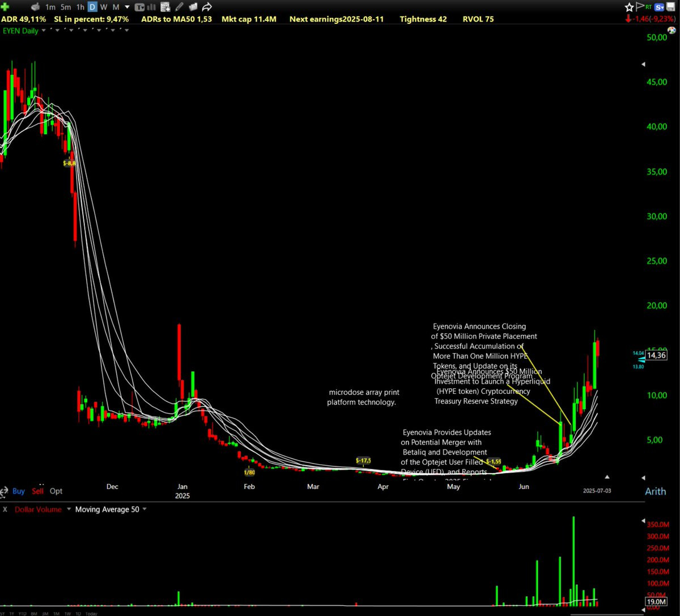
Task: Click the bar chart style icon
Action: pyautogui.click(x=151, y=7)
